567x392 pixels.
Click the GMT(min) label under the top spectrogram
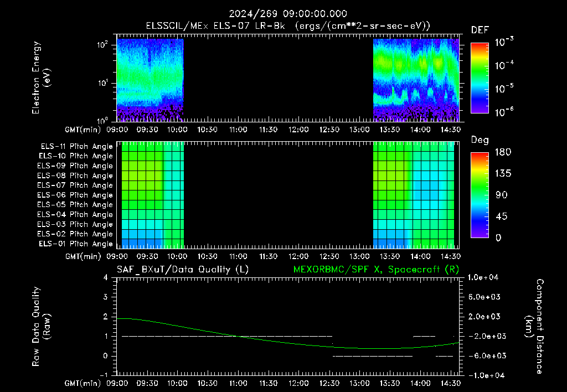point(83,130)
